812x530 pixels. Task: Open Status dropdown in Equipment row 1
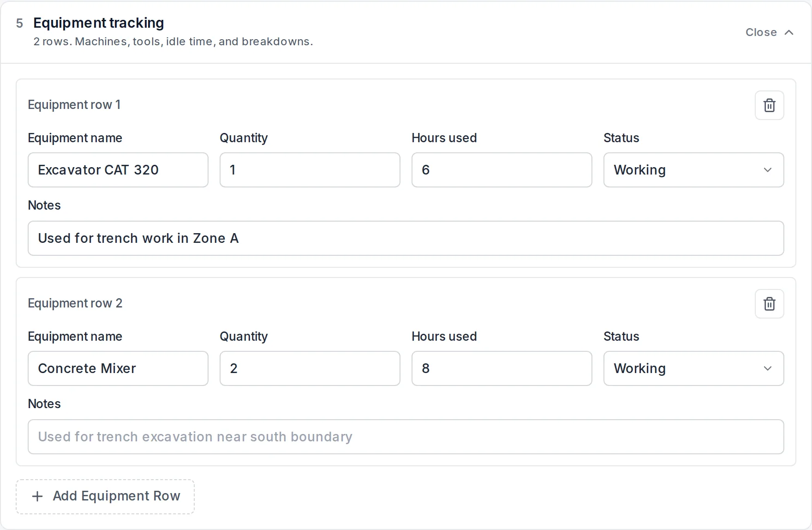tap(693, 170)
